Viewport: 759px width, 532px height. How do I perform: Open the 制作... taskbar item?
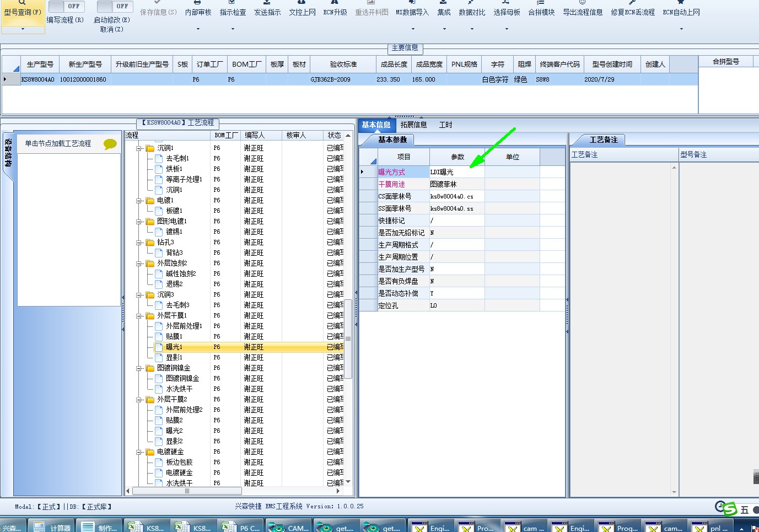pyautogui.click(x=100, y=527)
